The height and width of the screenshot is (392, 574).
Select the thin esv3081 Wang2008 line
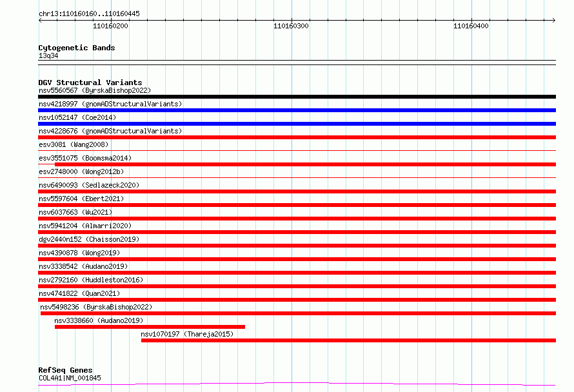tap(297, 150)
